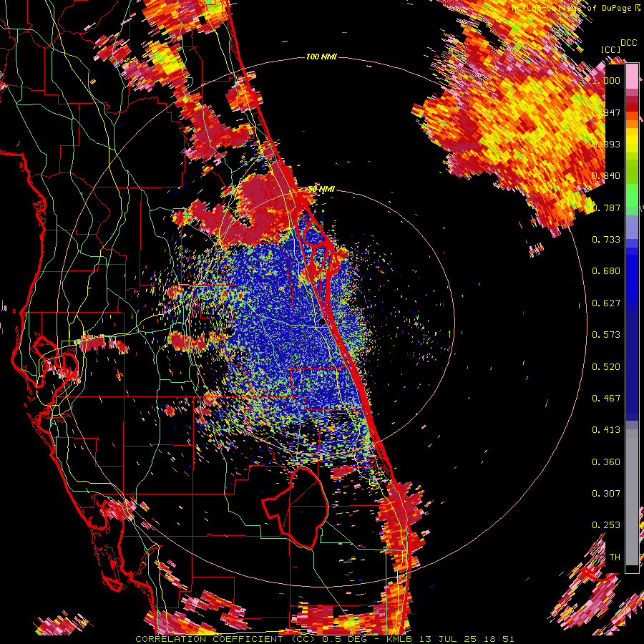Click the 0.467 legend value
644x644 pixels.
click(x=606, y=399)
